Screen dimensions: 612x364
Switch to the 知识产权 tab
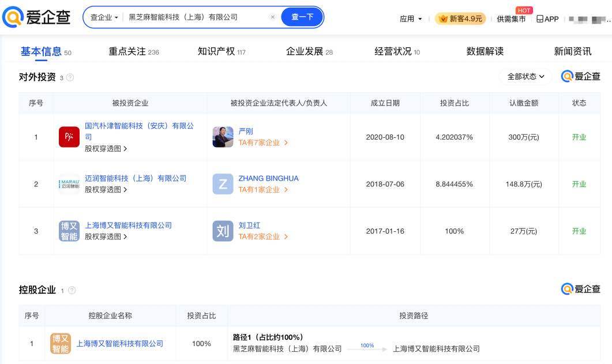pyautogui.click(x=221, y=51)
